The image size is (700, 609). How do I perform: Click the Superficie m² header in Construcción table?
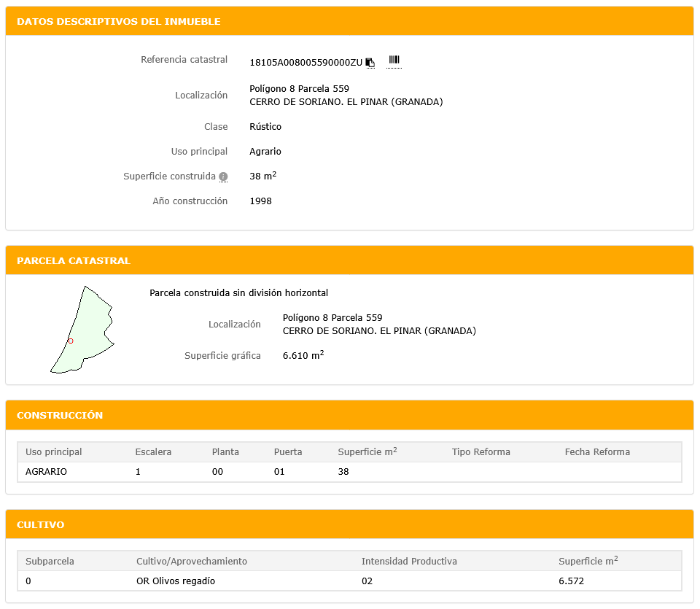pyautogui.click(x=367, y=452)
